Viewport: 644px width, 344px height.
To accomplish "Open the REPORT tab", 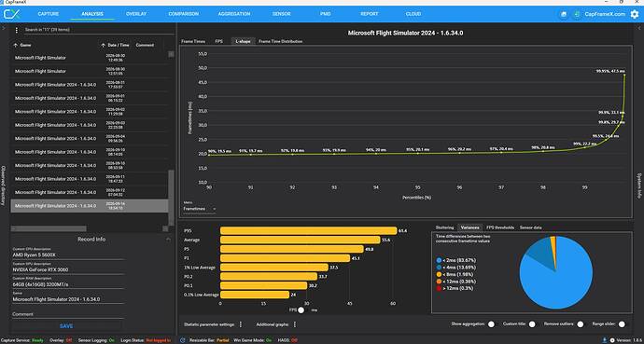I will click(x=370, y=14).
